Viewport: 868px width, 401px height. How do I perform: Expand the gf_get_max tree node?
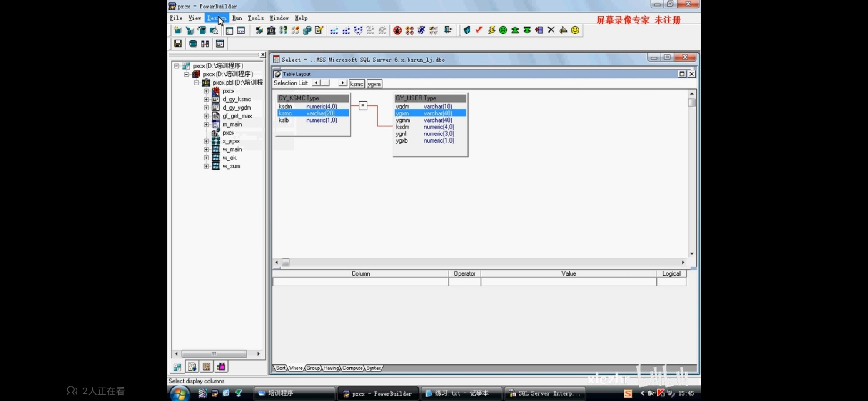pos(206,116)
